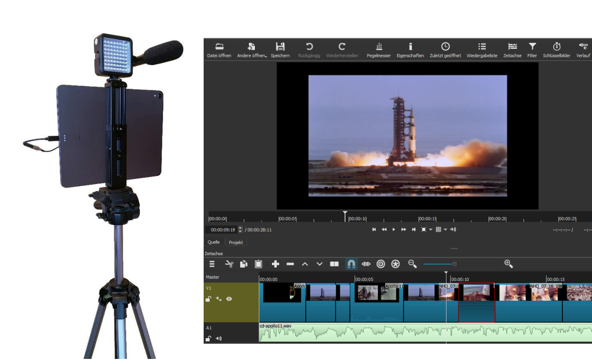This screenshot has height=364, width=592.
Task: Toggle V1 track visibility eye
Action: (229, 299)
